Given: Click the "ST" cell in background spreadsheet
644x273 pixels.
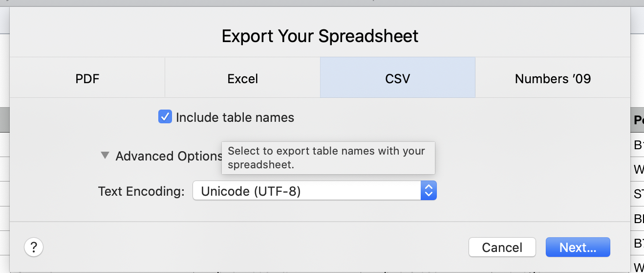Looking at the screenshot, I should [639, 194].
